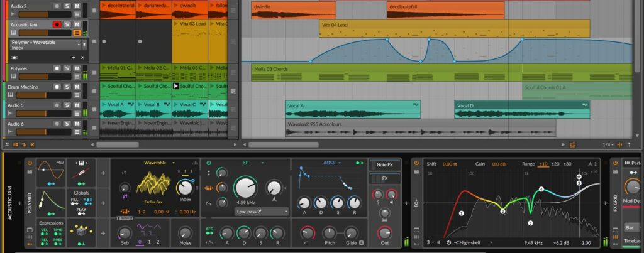Open the 1/4 grid resolution dropdown
The height and width of the screenshot is (253, 644).
pos(608,145)
